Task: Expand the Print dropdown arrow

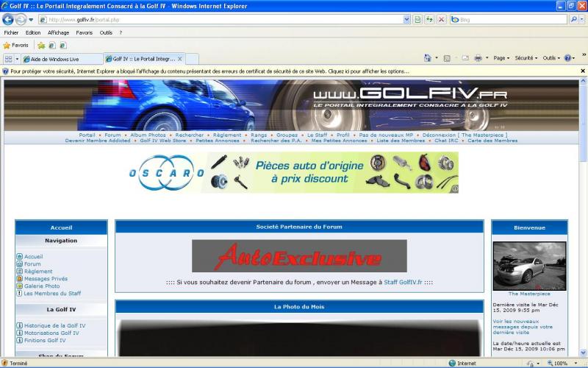Action: point(487,58)
